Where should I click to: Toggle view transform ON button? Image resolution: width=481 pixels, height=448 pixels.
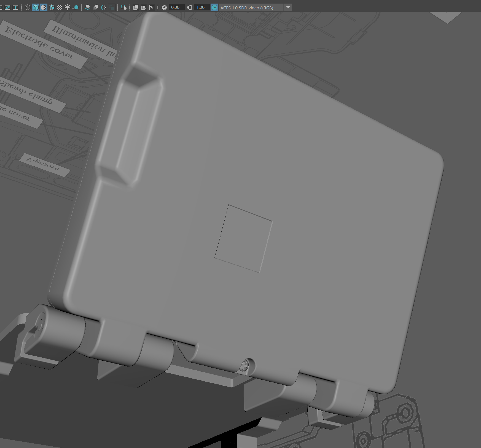(214, 7)
